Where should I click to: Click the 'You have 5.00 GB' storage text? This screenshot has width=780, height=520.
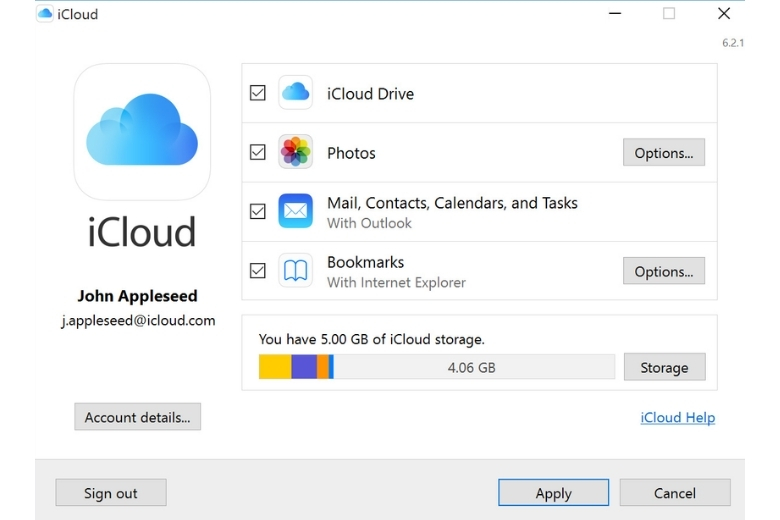point(372,339)
